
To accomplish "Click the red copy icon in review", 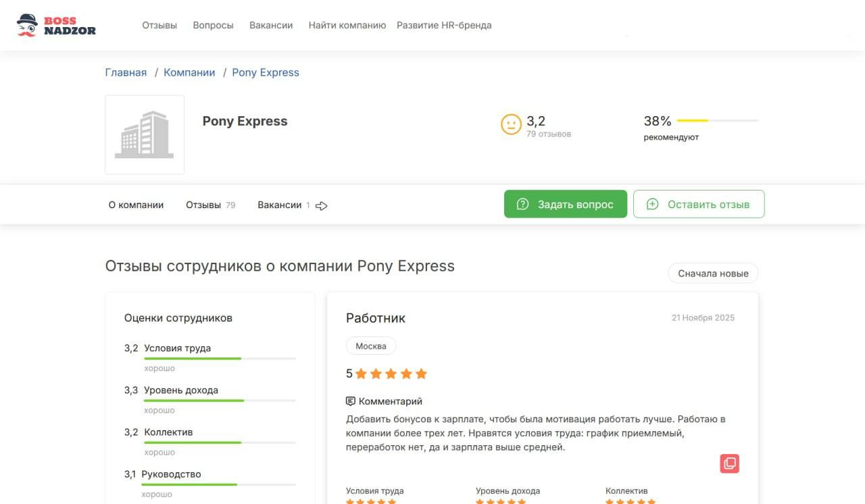I will click(729, 463).
